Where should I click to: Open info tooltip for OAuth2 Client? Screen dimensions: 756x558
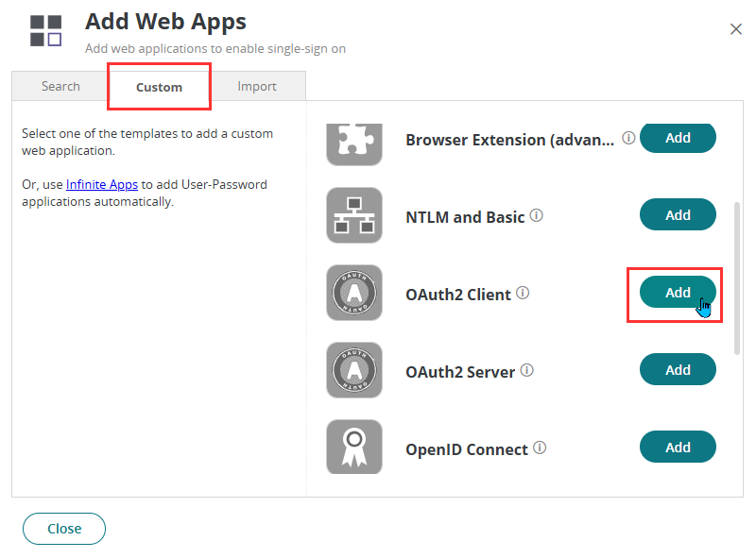(523, 293)
